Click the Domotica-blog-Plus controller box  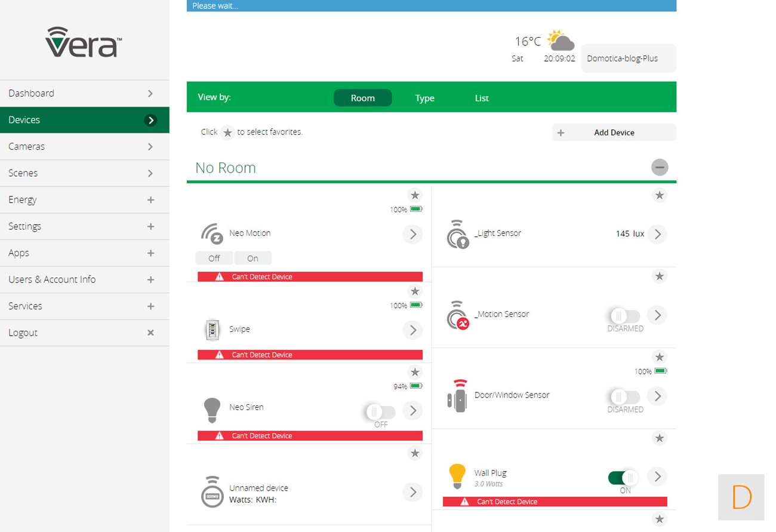click(x=628, y=59)
